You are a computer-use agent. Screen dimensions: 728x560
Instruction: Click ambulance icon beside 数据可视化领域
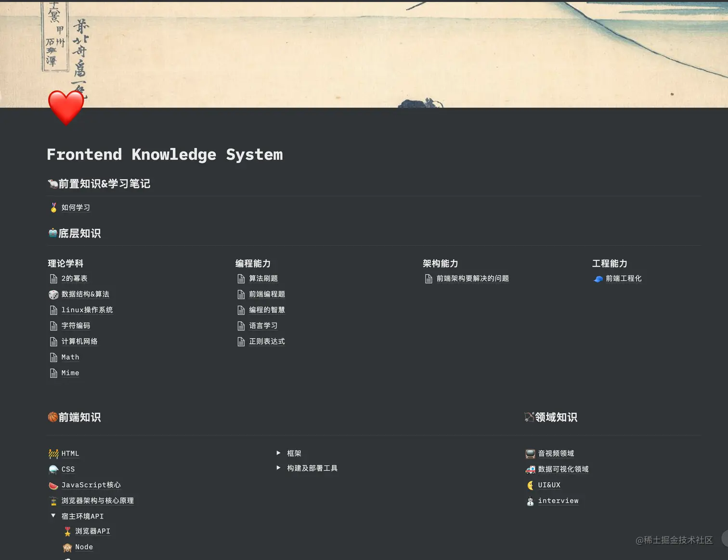(530, 470)
